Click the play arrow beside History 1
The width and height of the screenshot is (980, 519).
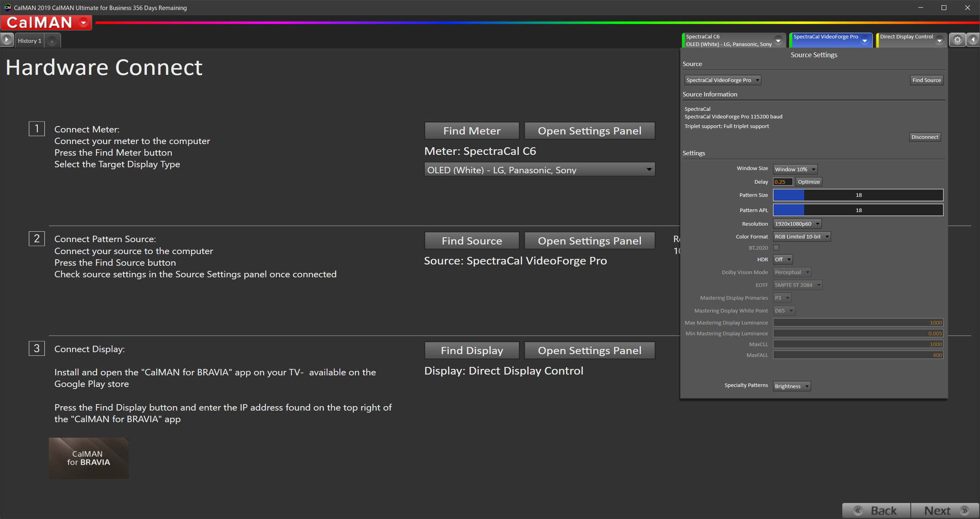tap(7, 40)
